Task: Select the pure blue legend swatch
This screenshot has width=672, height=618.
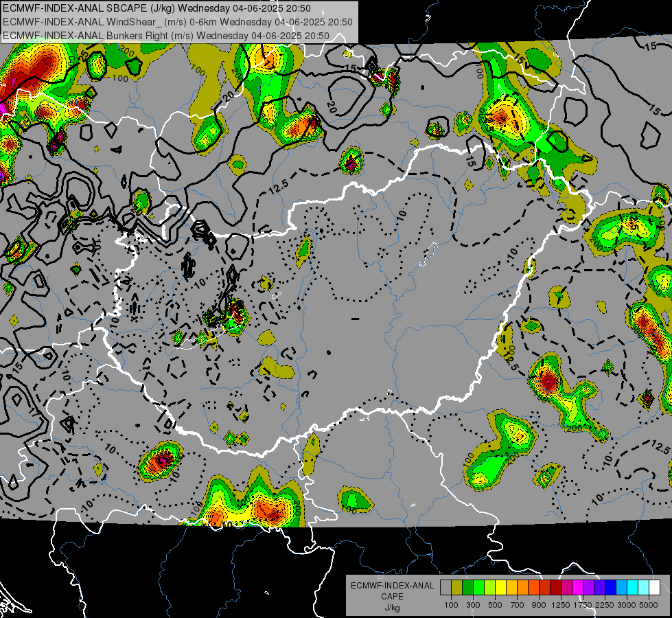Action: 610,588
